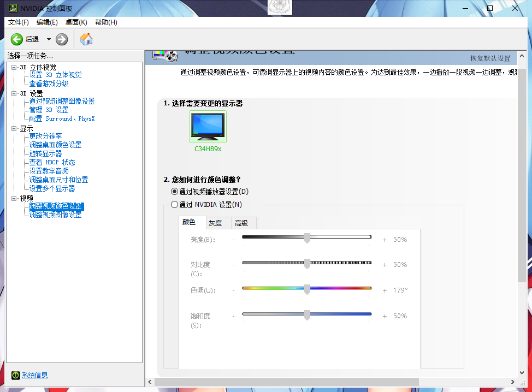The width and height of the screenshot is (532, 392).
Task: Open 设置多个显示器 task
Action: tap(52, 188)
